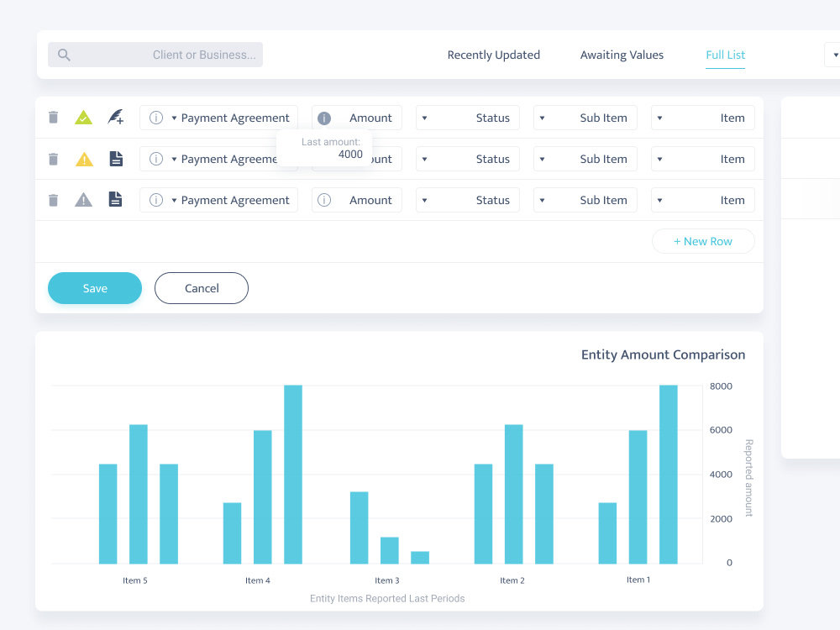
Task: Click the Item 1 axis label
Action: point(638,580)
